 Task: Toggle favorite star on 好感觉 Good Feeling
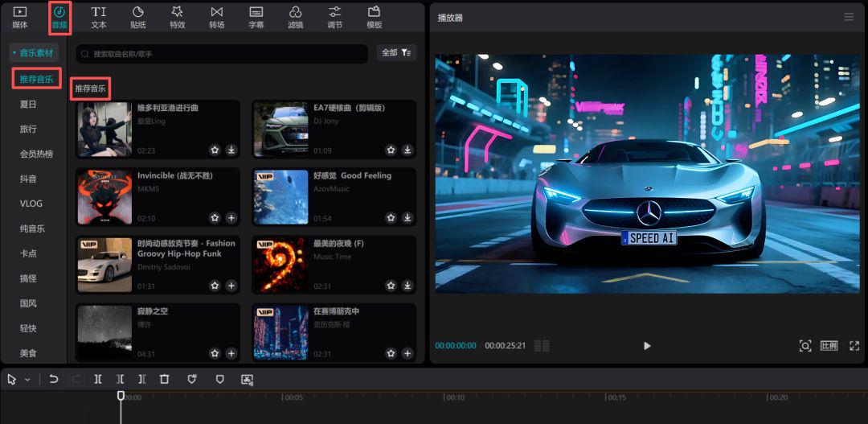(x=391, y=218)
